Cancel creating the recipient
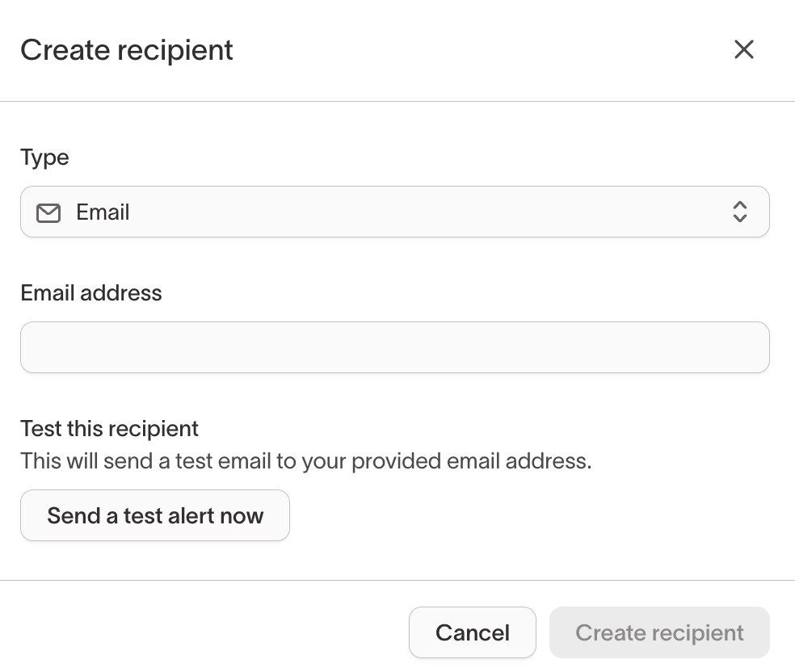Screen dimensions: 795x672 [473, 632]
